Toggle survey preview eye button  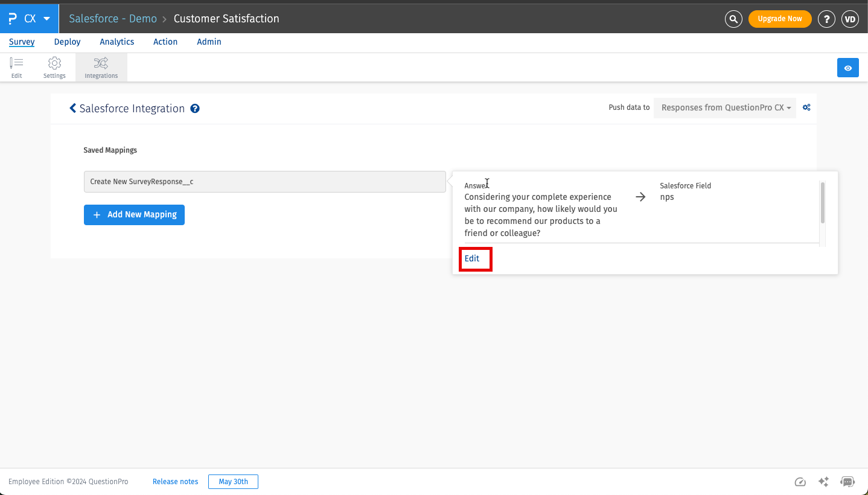click(847, 68)
